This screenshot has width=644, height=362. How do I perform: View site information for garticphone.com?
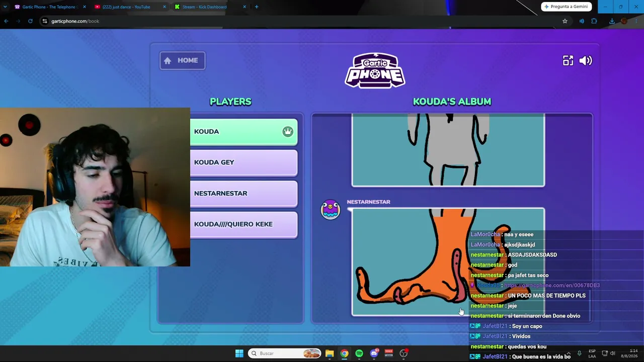tap(45, 21)
